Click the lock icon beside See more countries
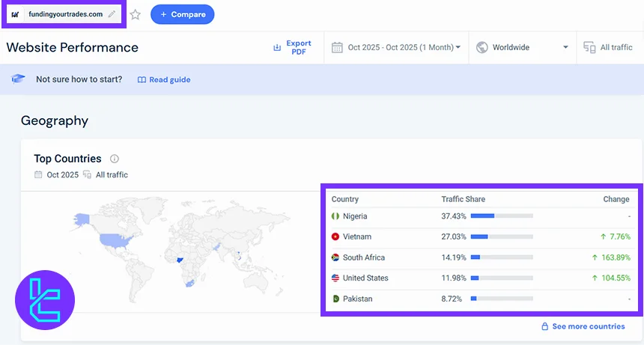Viewport: 644px width, 345px height. (x=544, y=326)
